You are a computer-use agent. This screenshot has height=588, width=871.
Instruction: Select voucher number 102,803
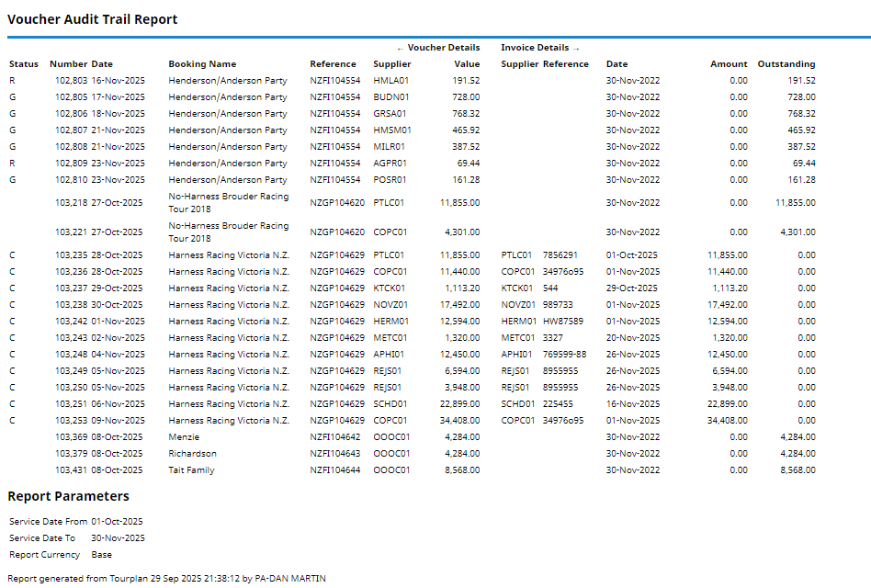(69, 81)
